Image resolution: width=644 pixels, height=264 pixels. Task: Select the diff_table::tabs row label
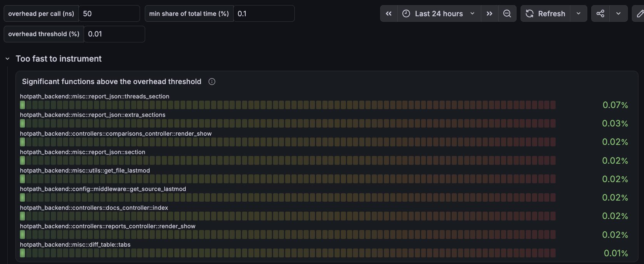pos(75,244)
